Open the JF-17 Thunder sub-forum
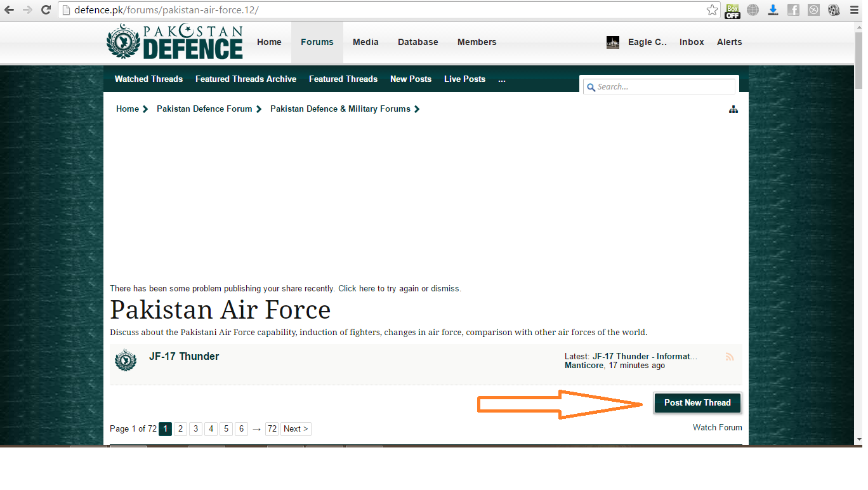868x490 pixels. tap(184, 357)
